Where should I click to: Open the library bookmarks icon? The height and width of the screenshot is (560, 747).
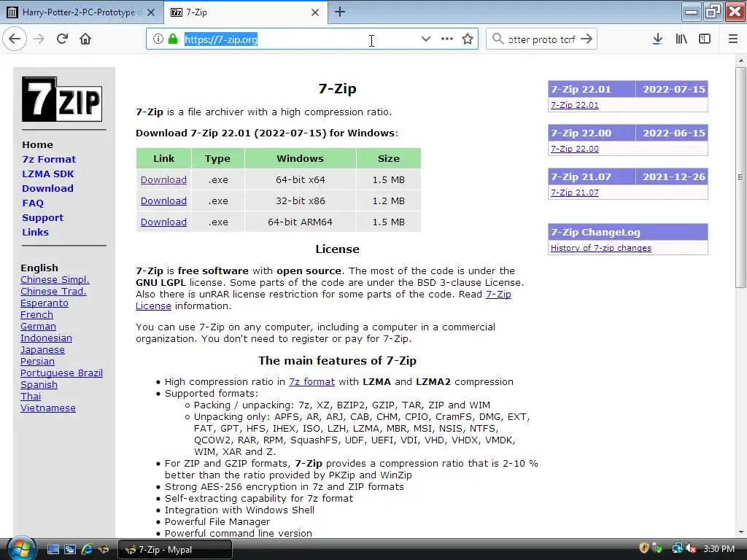[x=681, y=39]
